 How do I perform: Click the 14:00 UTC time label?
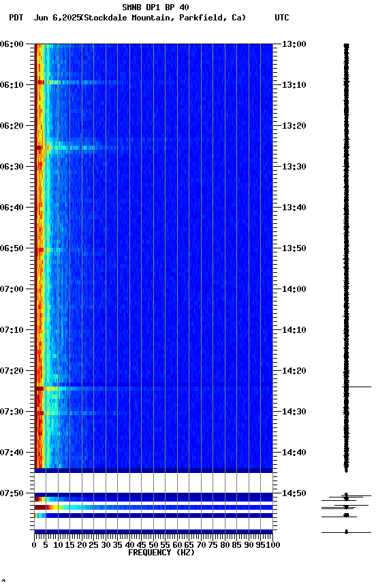click(294, 289)
